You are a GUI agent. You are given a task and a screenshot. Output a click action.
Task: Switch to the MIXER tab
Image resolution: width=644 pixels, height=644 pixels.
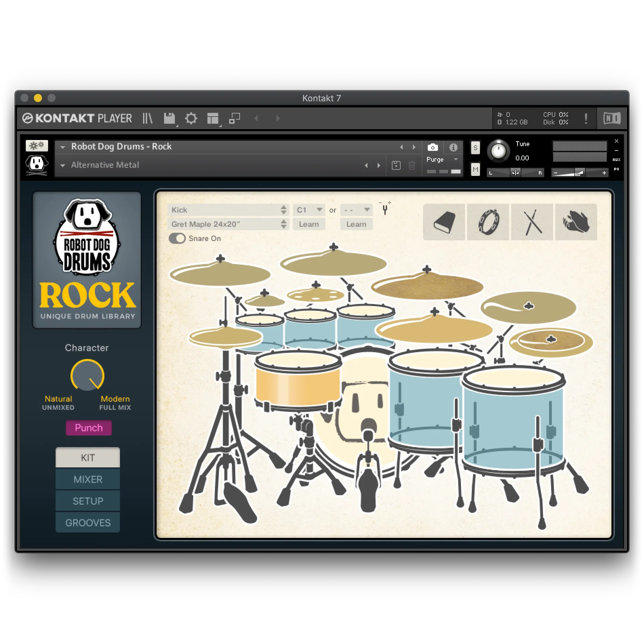[88, 480]
